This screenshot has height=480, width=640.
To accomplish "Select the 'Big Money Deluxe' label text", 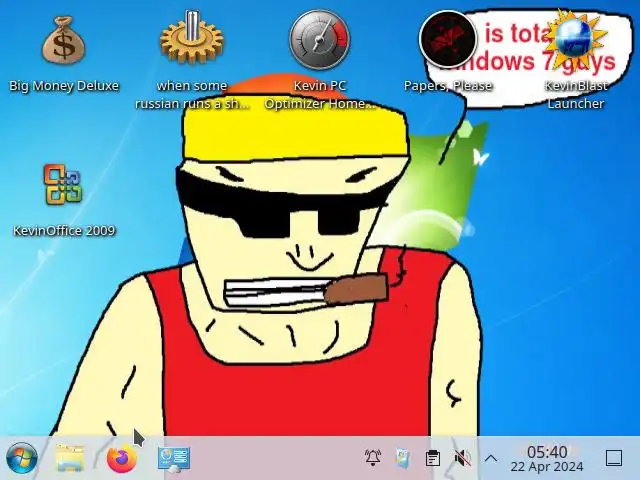I will (64, 86).
